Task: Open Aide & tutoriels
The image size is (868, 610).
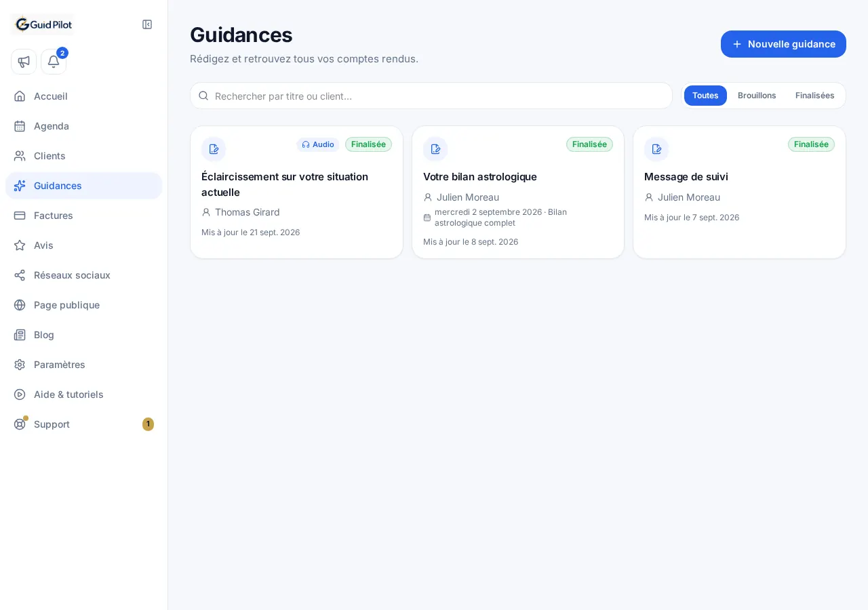Action: click(84, 394)
